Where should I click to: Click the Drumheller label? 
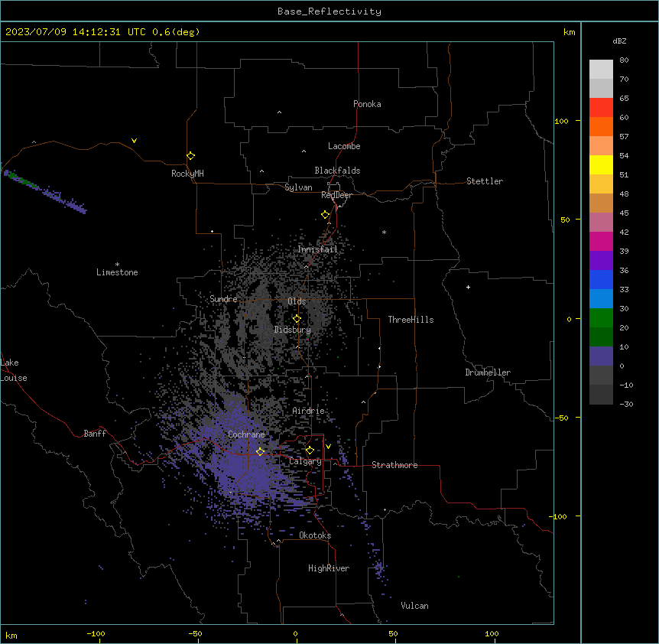click(x=488, y=372)
